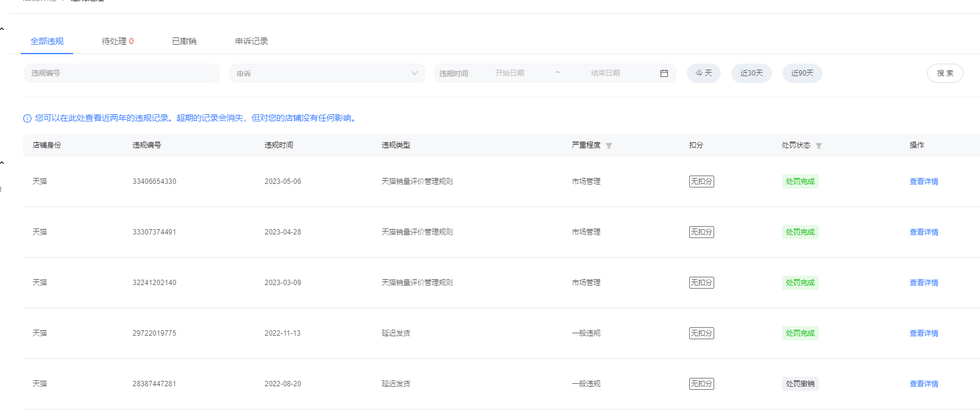Open 查看详情 for record 32241202140
Screen dimensions: 980x416
point(924,283)
